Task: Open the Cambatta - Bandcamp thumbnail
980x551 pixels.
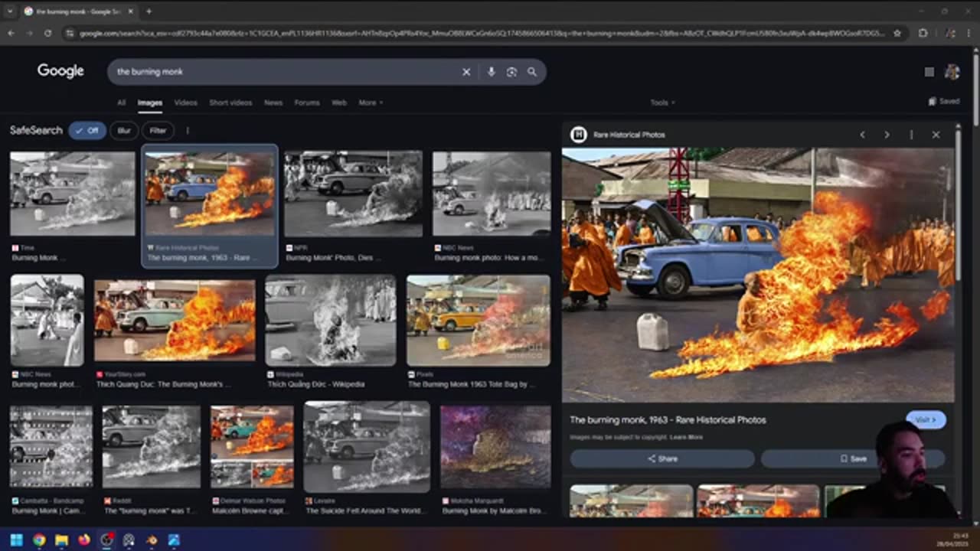Action: tap(51, 447)
